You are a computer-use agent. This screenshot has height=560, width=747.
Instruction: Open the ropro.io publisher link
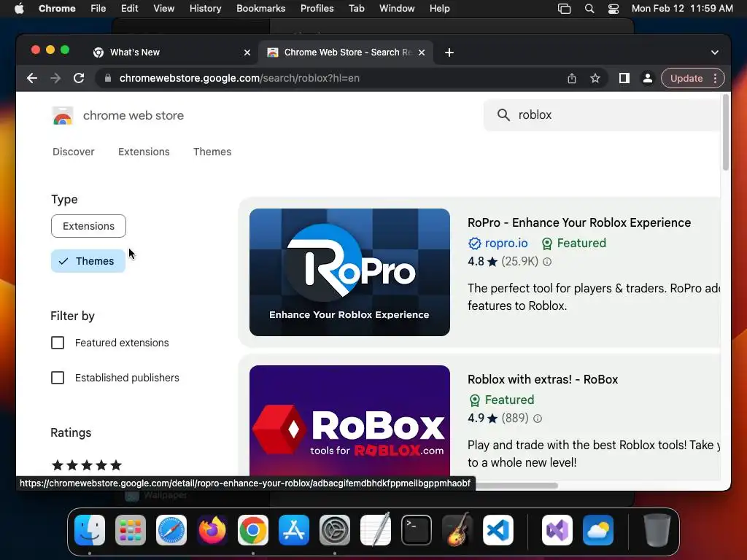click(x=506, y=244)
